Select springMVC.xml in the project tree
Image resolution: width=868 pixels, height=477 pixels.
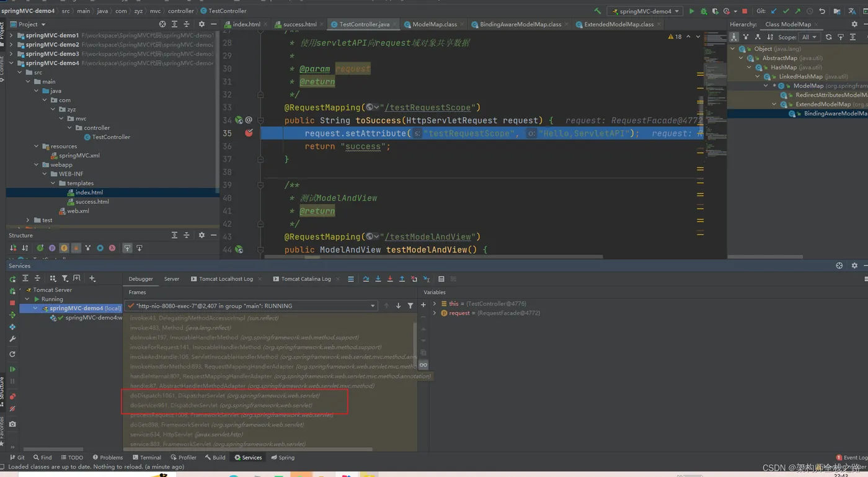coord(79,156)
